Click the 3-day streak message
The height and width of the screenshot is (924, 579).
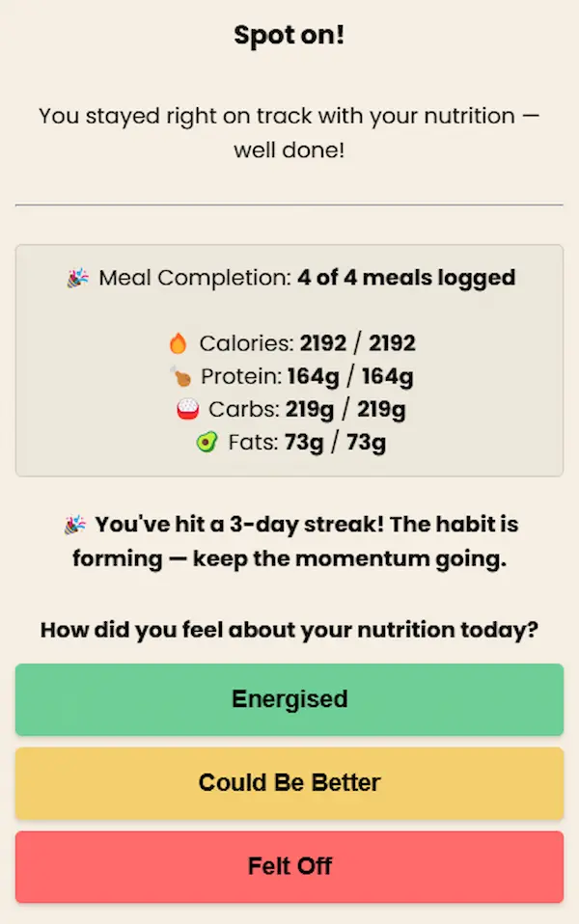pyautogui.click(x=294, y=541)
